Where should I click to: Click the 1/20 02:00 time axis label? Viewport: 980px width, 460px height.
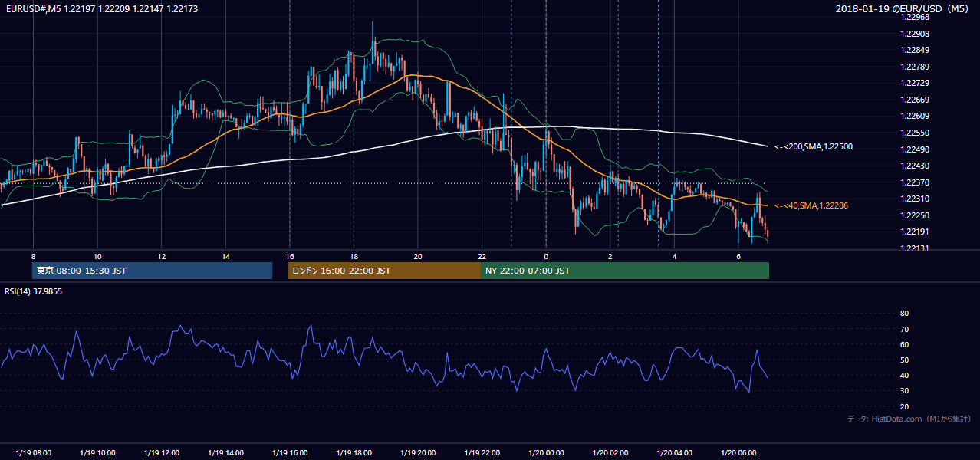coord(610,453)
